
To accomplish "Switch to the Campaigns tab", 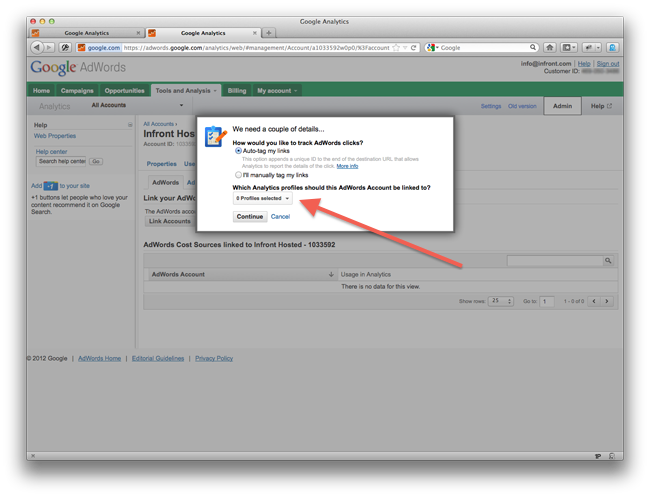I will pyautogui.click(x=76, y=90).
